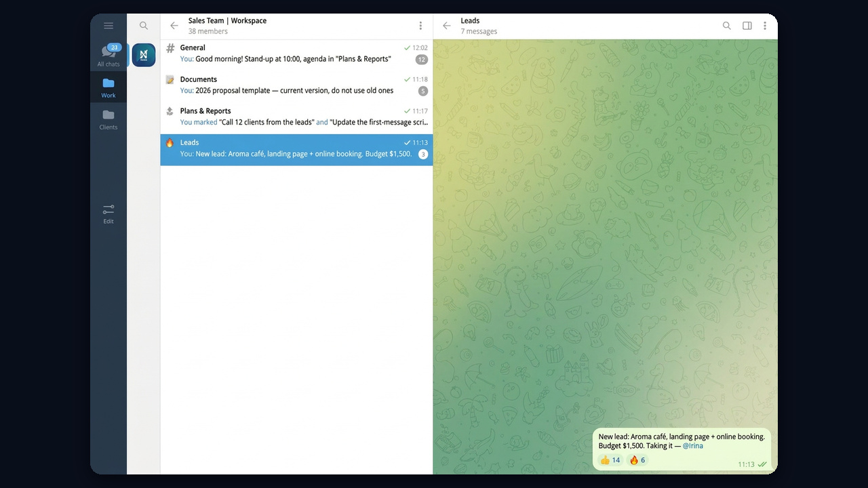Open Sales Team three-dot menu
Viewport: 868px width, 488px height.
[x=420, y=26]
